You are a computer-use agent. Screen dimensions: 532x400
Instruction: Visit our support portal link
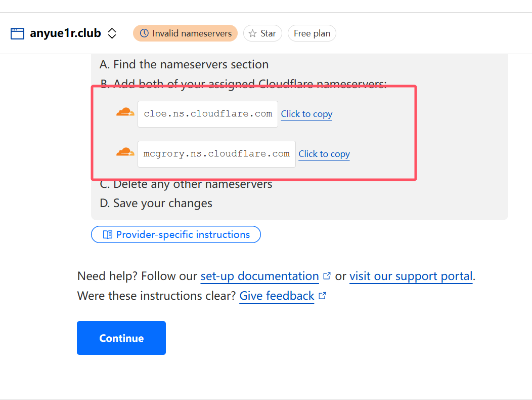pyautogui.click(x=411, y=276)
